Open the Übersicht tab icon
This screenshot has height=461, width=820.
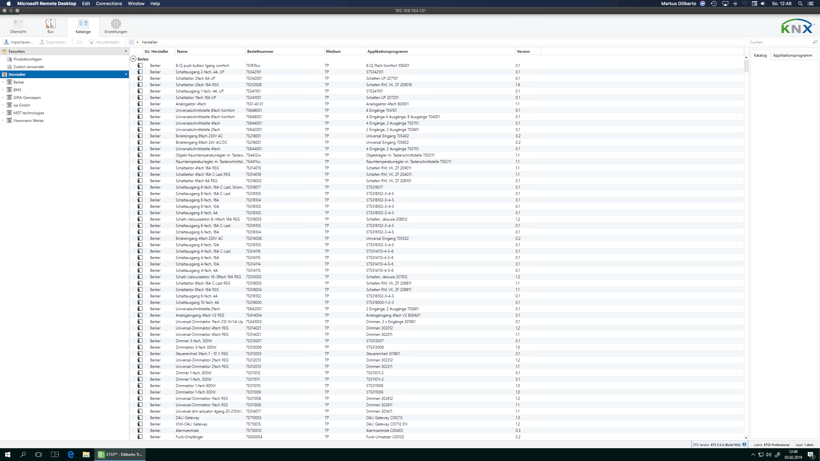pos(18,24)
